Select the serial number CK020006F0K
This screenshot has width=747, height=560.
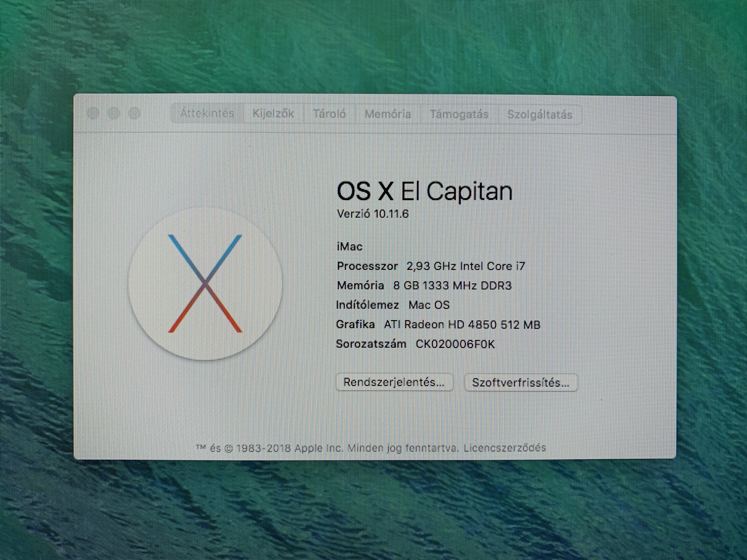click(455, 344)
